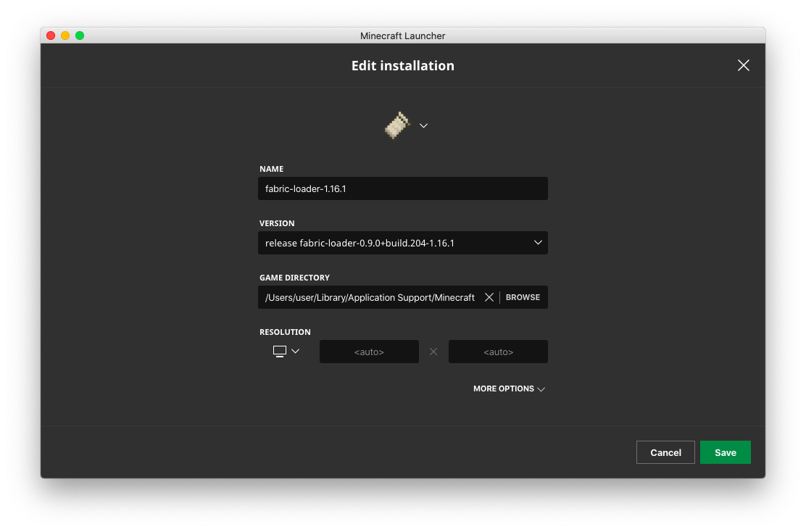Click the resolution height auto field

[498, 352]
